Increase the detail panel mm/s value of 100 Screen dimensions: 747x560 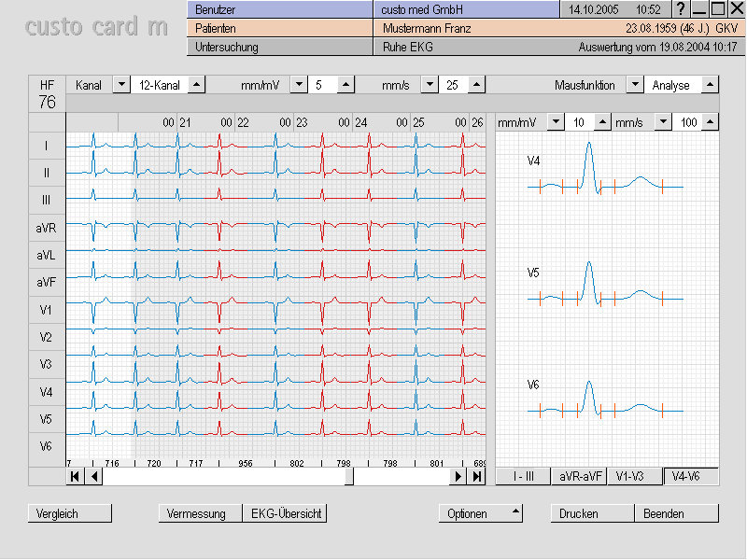(711, 122)
